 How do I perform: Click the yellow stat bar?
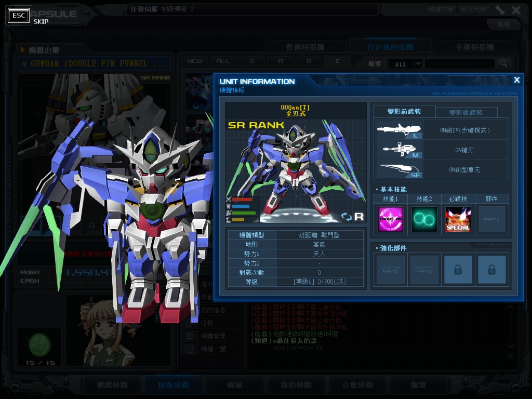coord(238,220)
